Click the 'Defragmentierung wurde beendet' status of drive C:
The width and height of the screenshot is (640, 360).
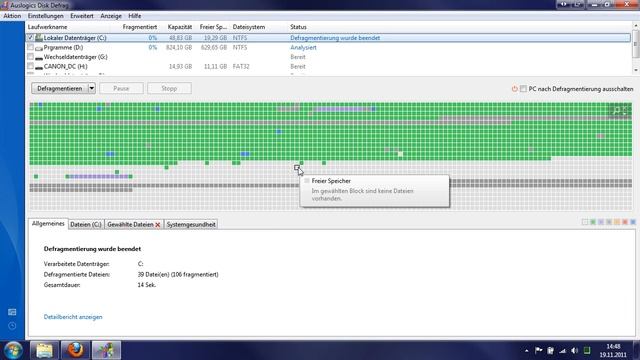335,38
